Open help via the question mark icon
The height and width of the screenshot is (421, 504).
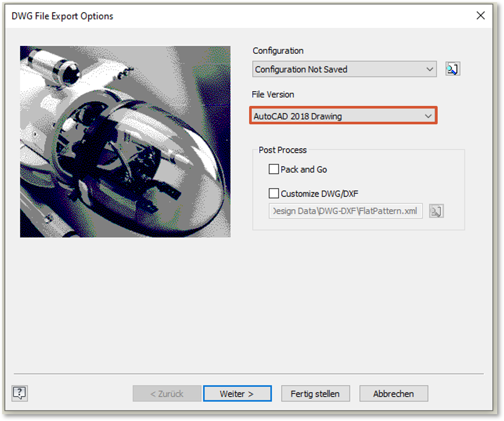(19, 393)
